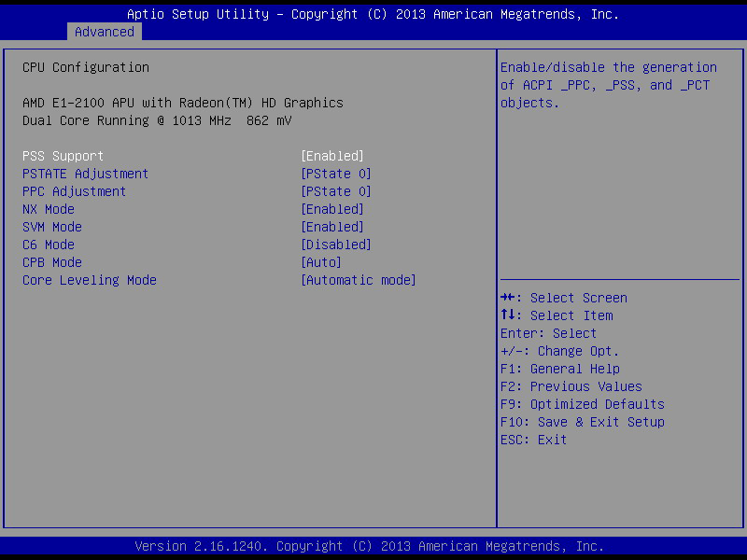Select the CPB Mode label

pyautogui.click(x=52, y=262)
